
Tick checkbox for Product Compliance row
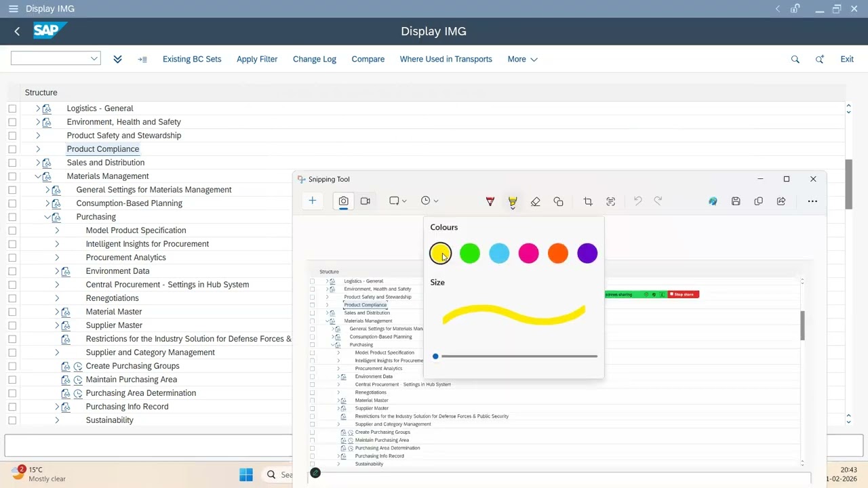click(12, 149)
